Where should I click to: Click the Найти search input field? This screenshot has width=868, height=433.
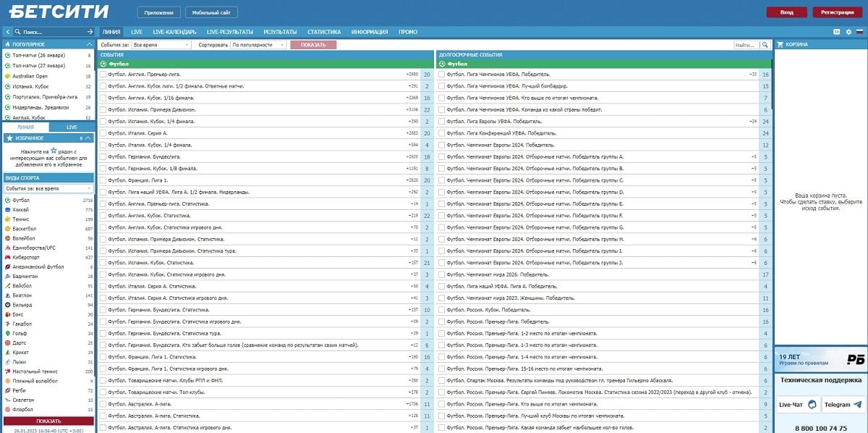(x=746, y=45)
